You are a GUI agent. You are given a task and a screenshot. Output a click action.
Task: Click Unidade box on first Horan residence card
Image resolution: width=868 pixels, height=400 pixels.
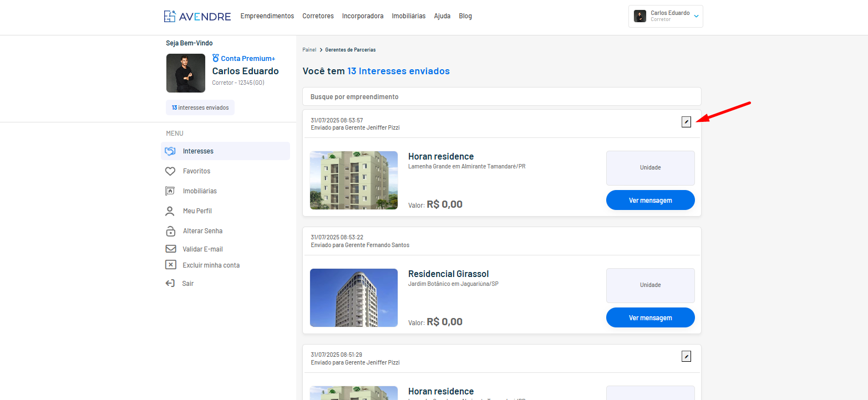click(650, 168)
